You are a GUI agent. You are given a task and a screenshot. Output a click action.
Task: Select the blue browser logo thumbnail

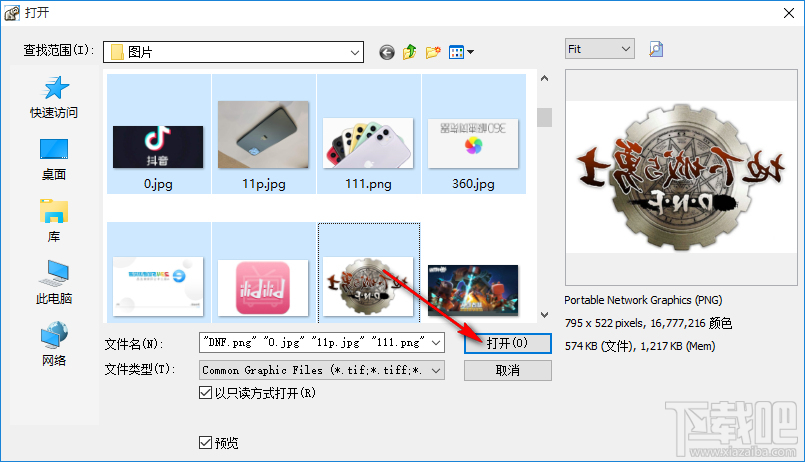click(x=158, y=286)
